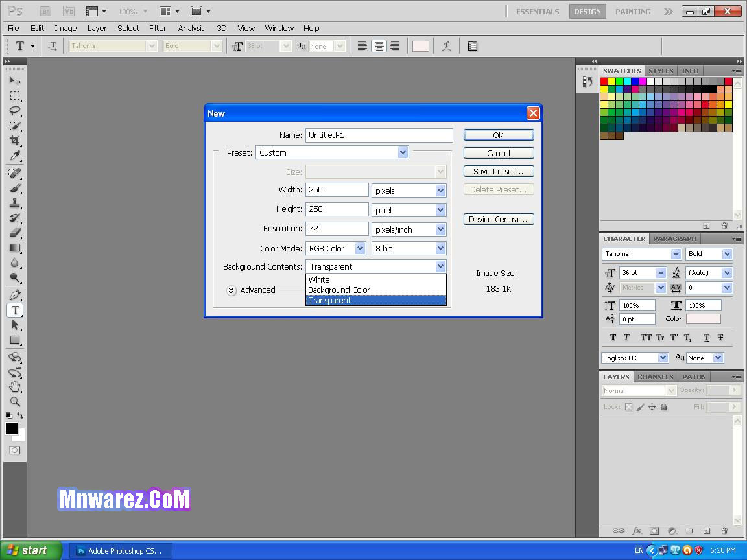Center text in options bar

(x=379, y=46)
